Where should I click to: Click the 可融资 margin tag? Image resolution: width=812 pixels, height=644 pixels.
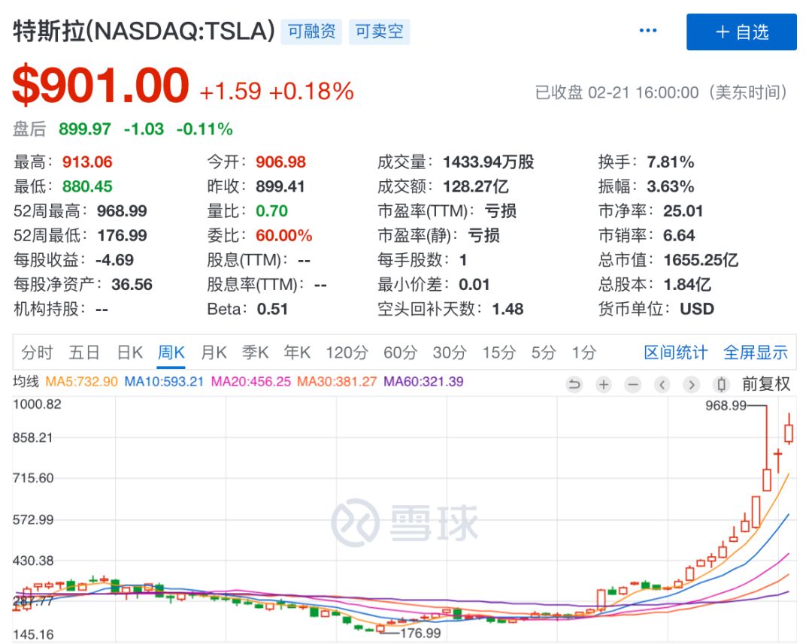[x=311, y=32]
